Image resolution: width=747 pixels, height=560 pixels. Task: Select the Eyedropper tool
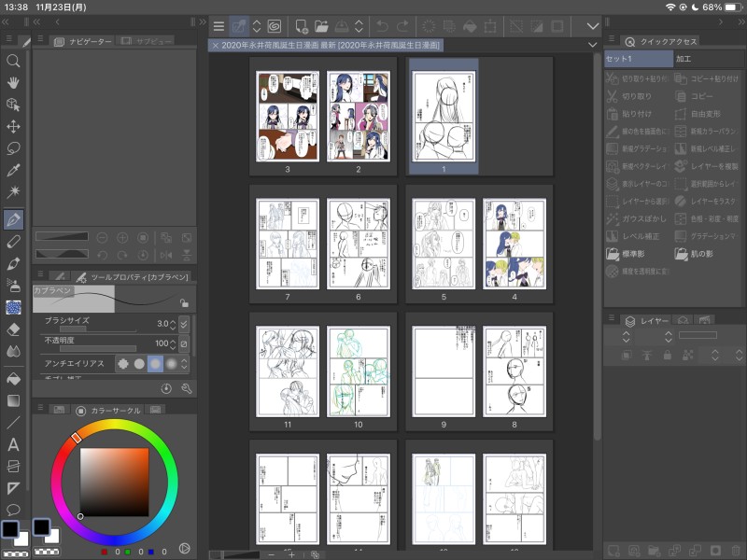[x=13, y=170]
